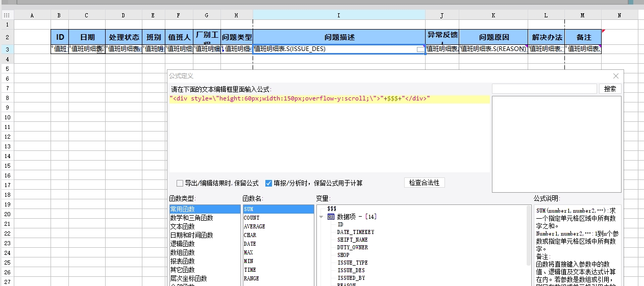Click the 日期 header cell
This screenshot has height=286, width=644.
[87, 37]
